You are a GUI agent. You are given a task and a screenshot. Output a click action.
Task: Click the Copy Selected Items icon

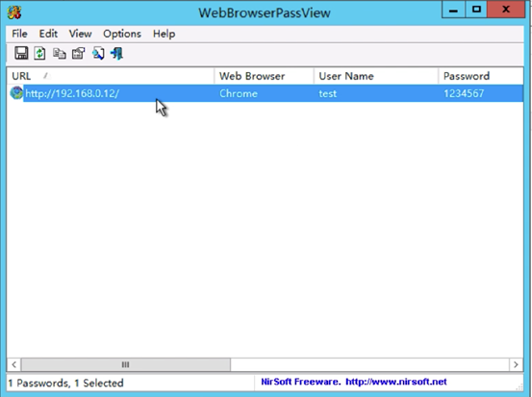point(59,54)
